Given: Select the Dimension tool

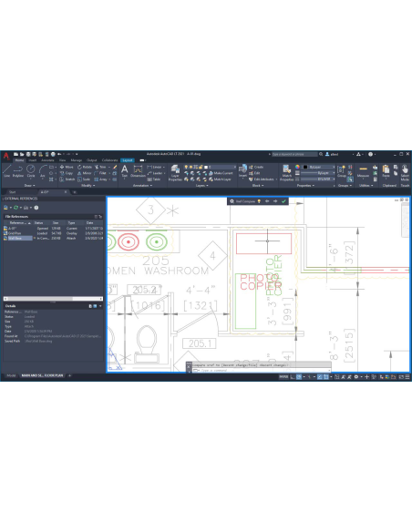Looking at the screenshot, I should pyautogui.click(x=138, y=170).
